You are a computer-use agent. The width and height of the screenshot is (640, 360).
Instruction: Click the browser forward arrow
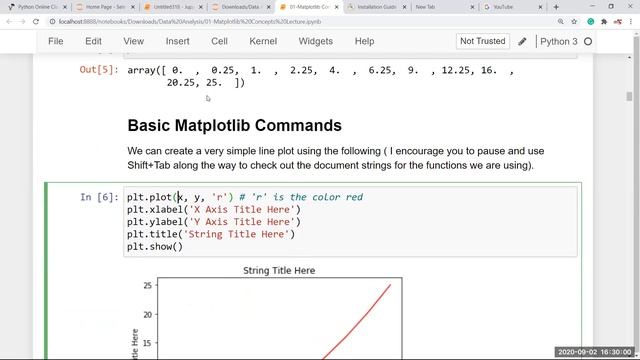22,22
